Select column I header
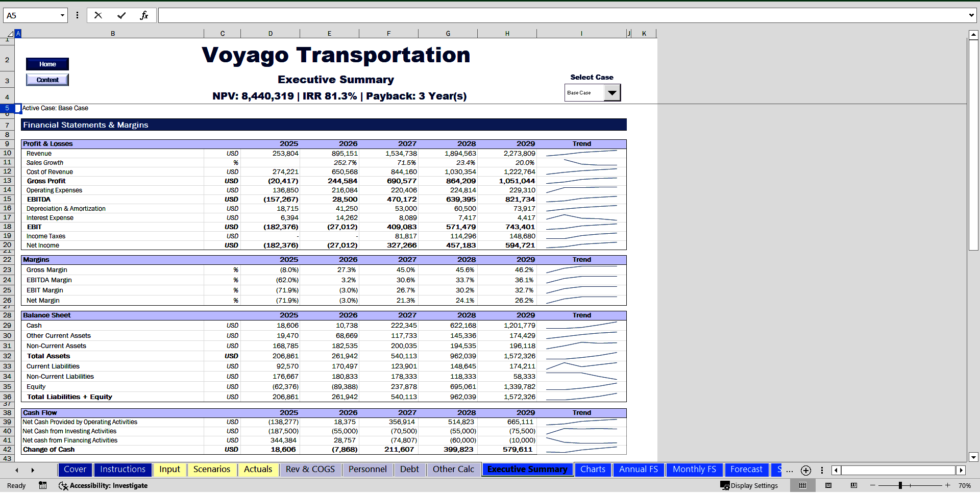The image size is (980, 493). pos(581,34)
